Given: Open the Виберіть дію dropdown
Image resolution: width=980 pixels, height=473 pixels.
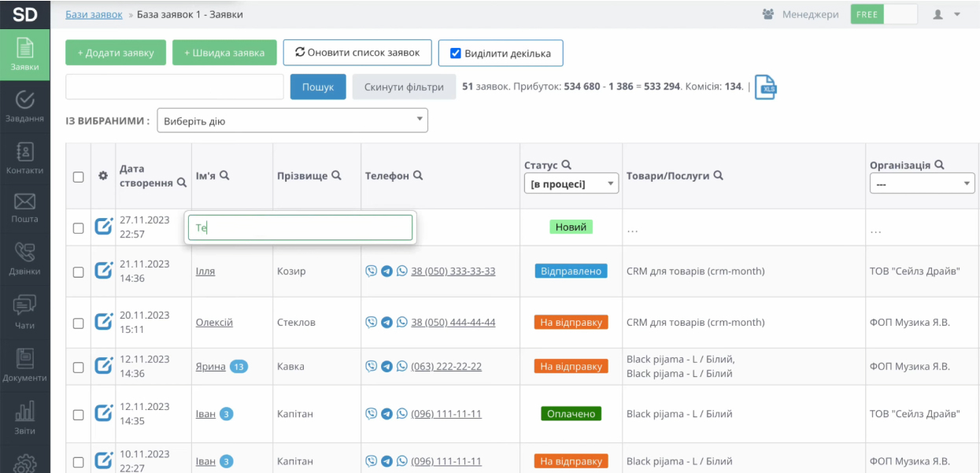Looking at the screenshot, I should 293,120.
